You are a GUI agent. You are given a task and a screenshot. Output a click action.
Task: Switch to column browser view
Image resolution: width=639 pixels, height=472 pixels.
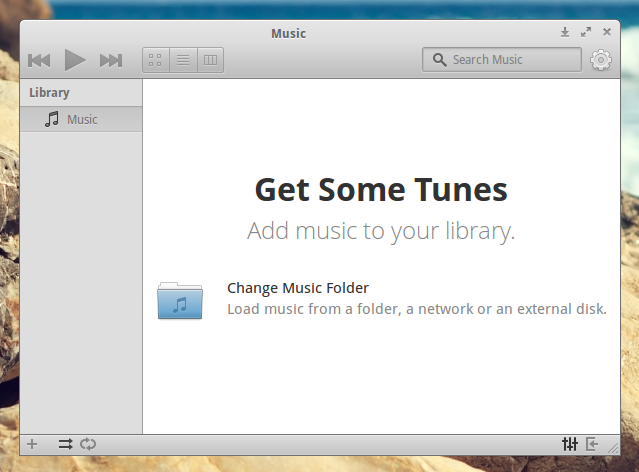[210, 60]
